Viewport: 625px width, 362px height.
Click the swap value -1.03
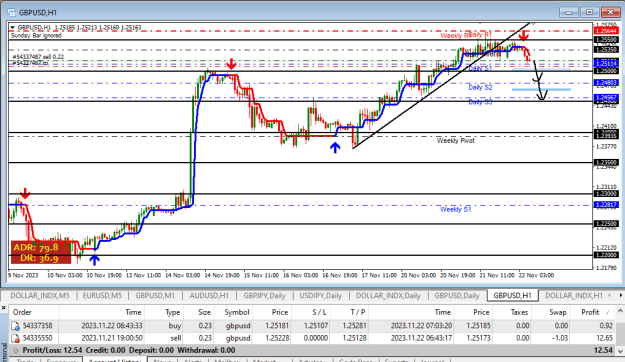[560, 338]
